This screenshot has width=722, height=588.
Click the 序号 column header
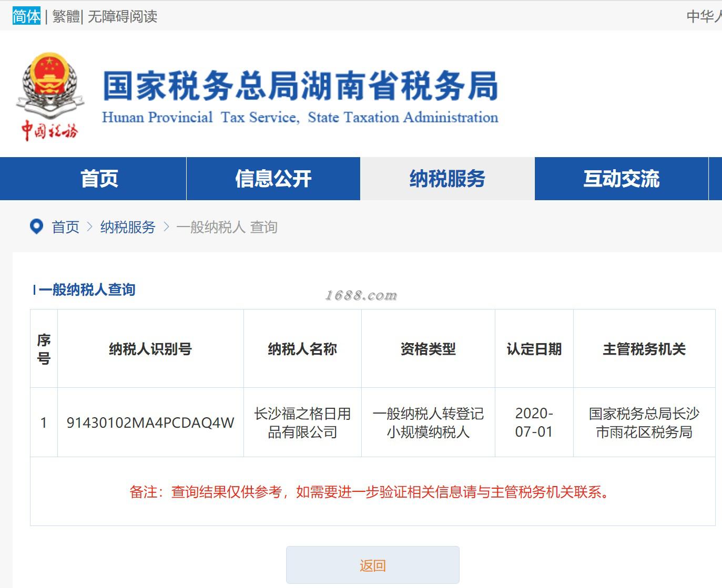(44, 349)
